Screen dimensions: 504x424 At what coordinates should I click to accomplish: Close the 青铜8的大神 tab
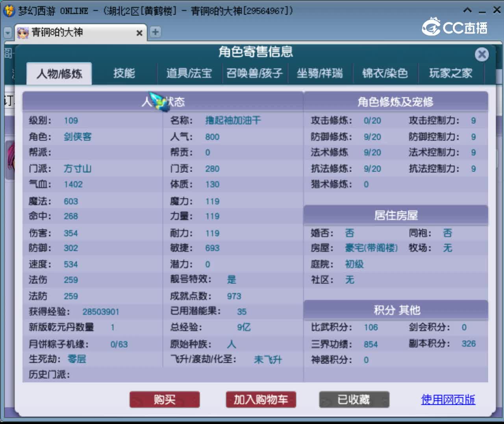pos(139,33)
